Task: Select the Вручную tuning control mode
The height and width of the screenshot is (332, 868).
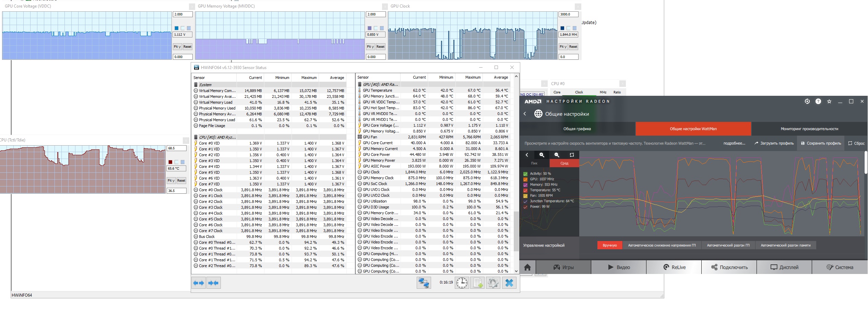Action: click(x=609, y=245)
